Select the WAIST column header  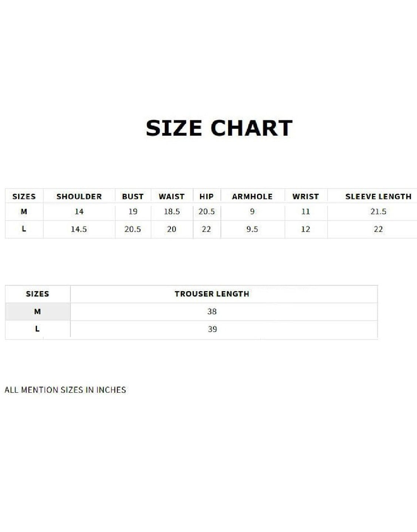coord(172,197)
